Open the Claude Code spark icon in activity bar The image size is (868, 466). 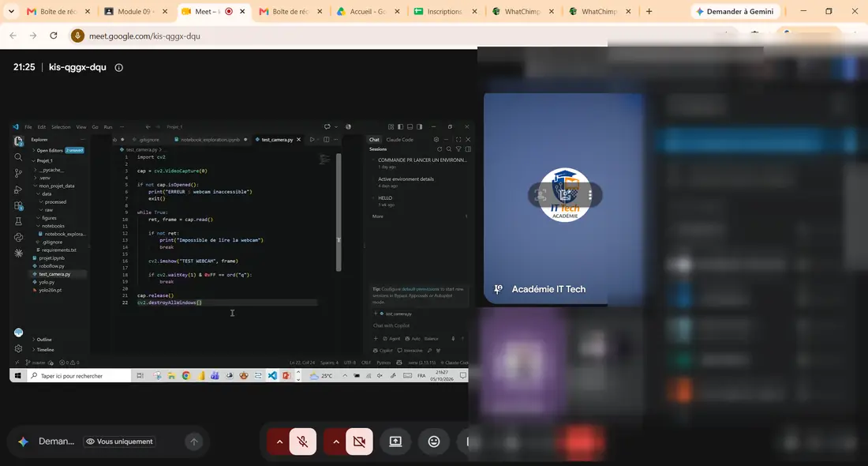18,254
